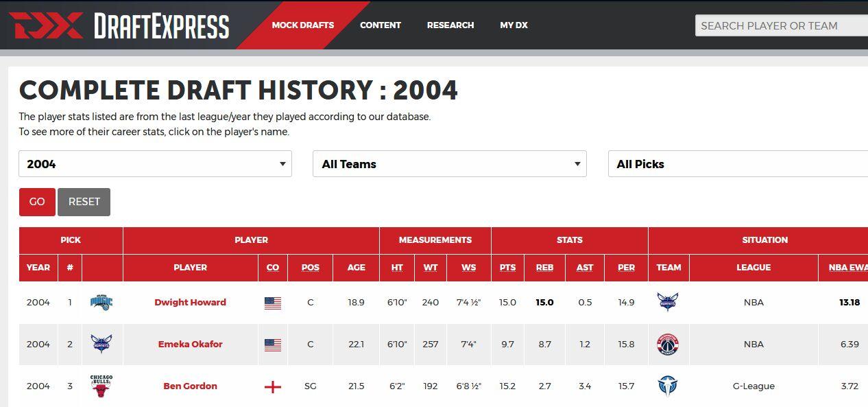Sort by the PLAYER sub-header column
The height and width of the screenshot is (407, 868).
[190, 268]
